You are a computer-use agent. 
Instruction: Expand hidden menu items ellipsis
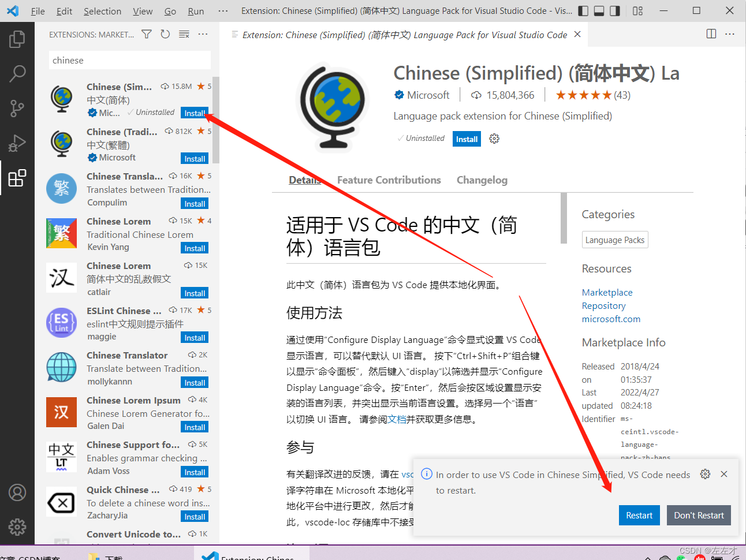(223, 11)
